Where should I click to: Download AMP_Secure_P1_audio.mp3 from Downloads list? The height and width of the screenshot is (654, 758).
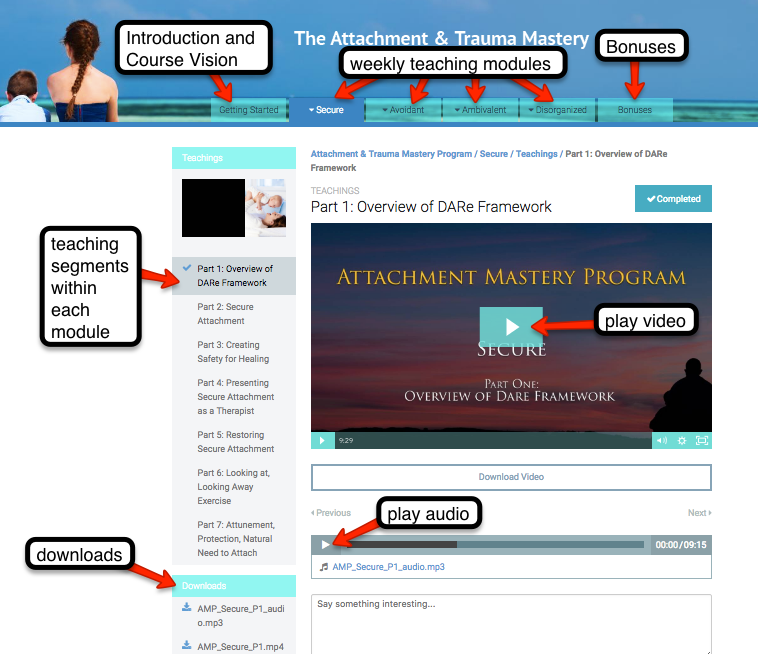pos(240,615)
